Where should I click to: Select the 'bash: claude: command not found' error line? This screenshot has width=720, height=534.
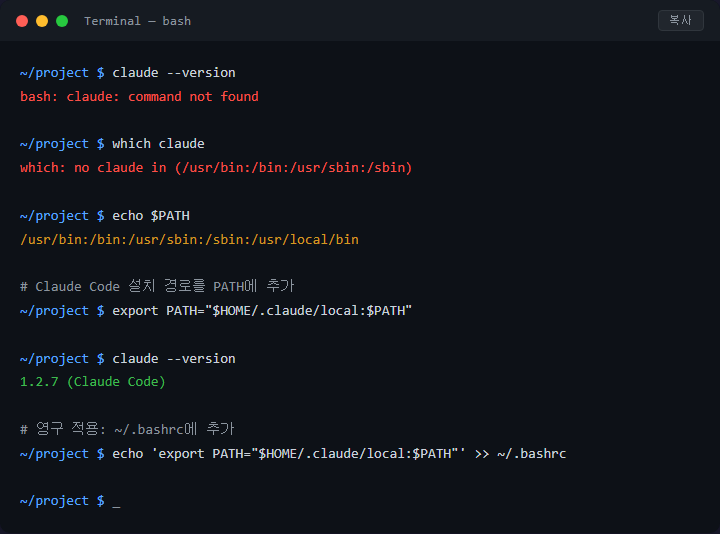139,96
